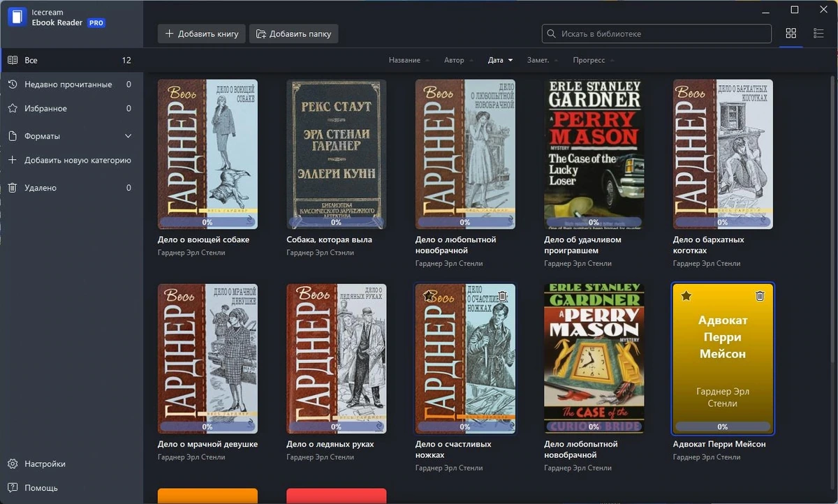838x504 pixels.
Task: Open the 'Удалено' category
Action: coord(71,188)
